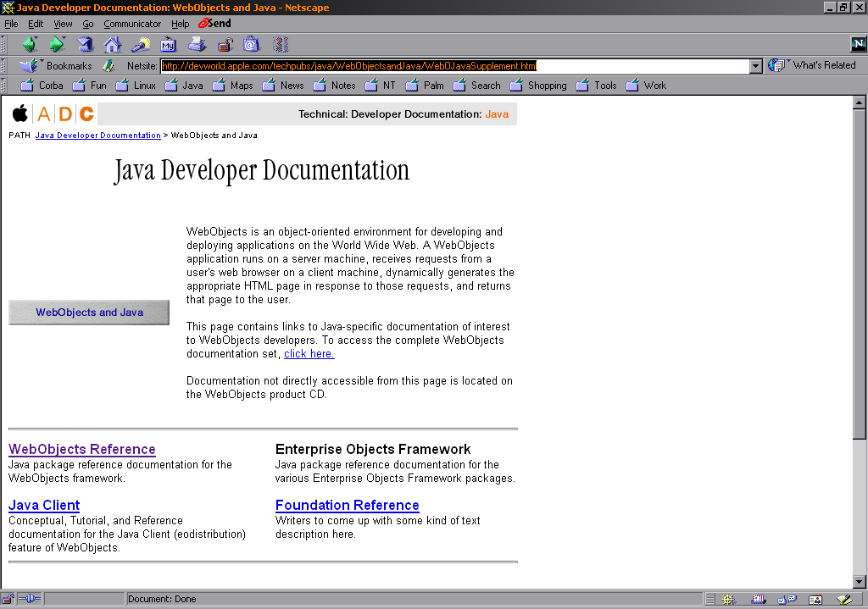Open the WebObjects Reference link
The height and width of the screenshot is (609, 868).
coord(82,449)
